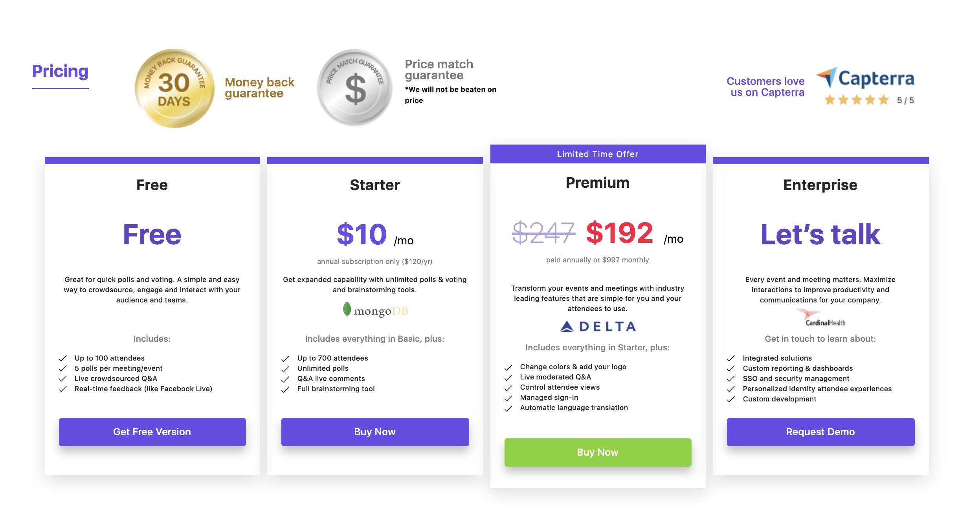The width and height of the screenshot is (980, 513).
Task: Click the Get Free Version button
Action: (x=152, y=432)
